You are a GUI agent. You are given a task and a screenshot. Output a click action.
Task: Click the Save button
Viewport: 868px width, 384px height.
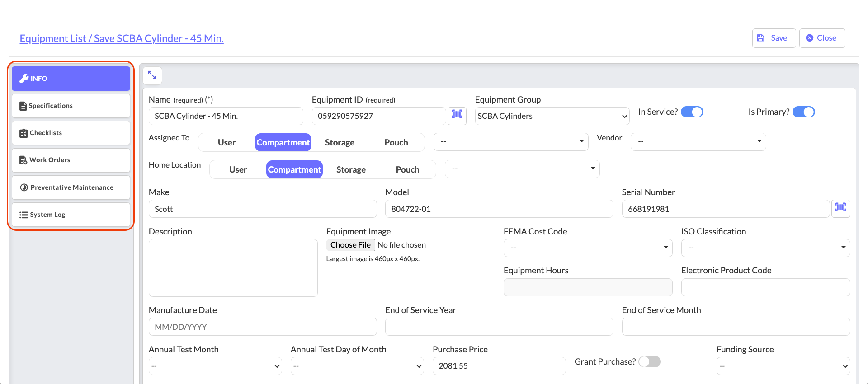[774, 38]
